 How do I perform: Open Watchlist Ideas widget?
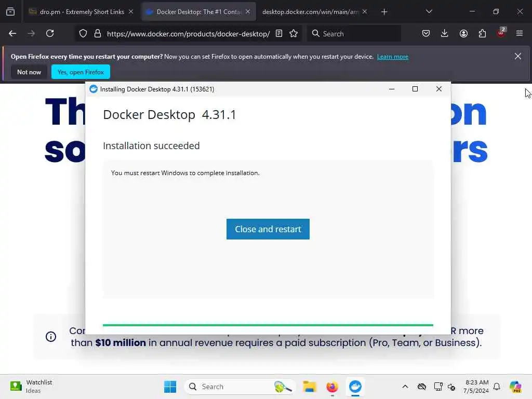pos(31,387)
